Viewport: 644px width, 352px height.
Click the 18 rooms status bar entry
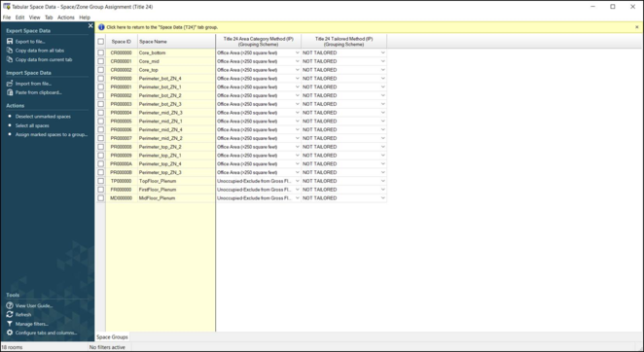[x=13, y=347]
